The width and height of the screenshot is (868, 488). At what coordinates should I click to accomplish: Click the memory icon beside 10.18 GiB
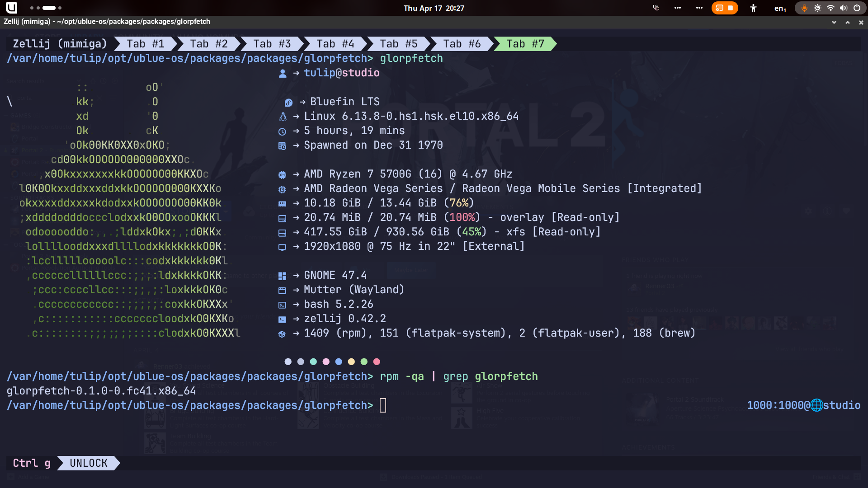pos(282,204)
